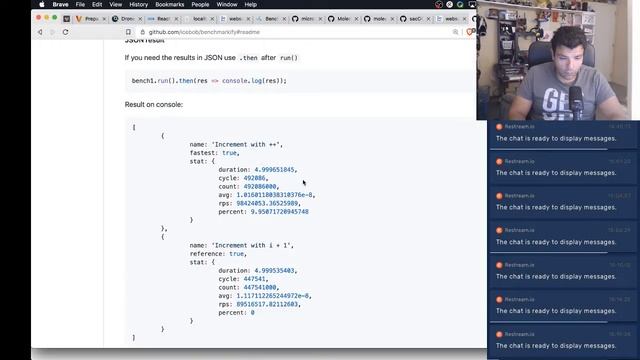Click the 'fastest: true' line

[x=214, y=153]
